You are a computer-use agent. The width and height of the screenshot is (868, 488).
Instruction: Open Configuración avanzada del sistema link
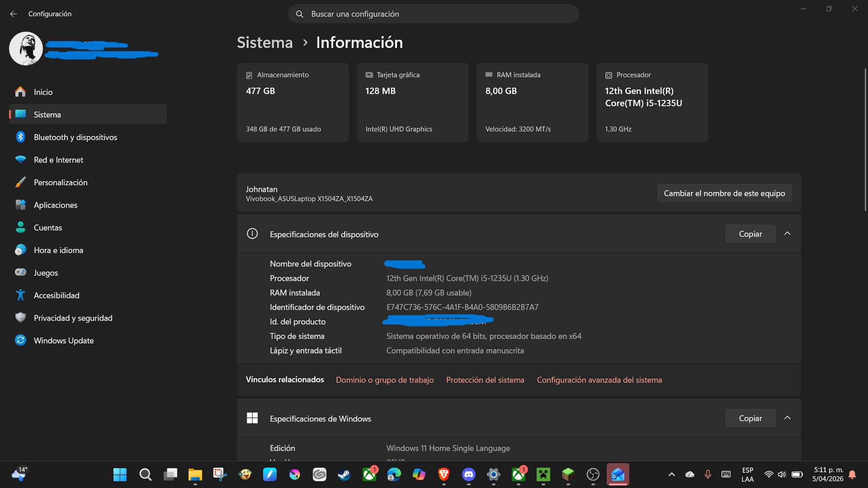(x=599, y=380)
